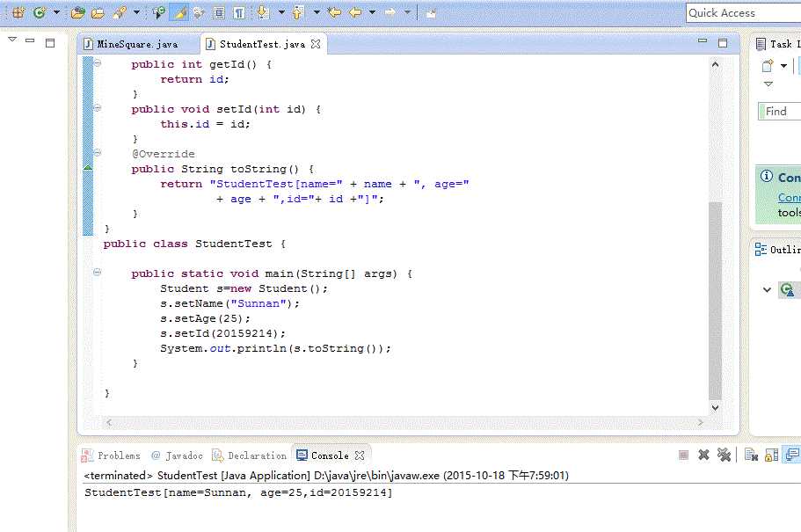Viewport: 801px width, 532px height.
Task: Click the editor vertical scrollbar up arrow
Action: pyautogui.click(x=715, y=64)
